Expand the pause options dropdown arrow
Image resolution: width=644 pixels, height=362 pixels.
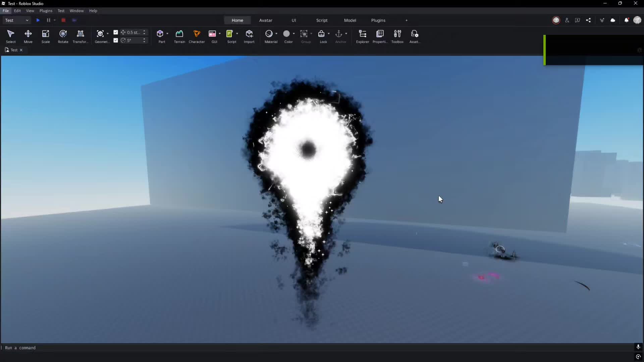click(55, 20)
